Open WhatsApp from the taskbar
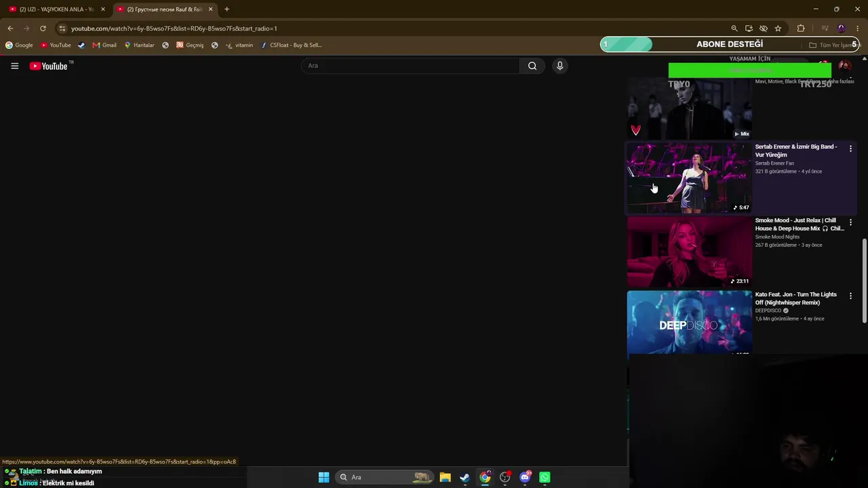868x488 pixels. pyautogui.click(x=545, y=477)
